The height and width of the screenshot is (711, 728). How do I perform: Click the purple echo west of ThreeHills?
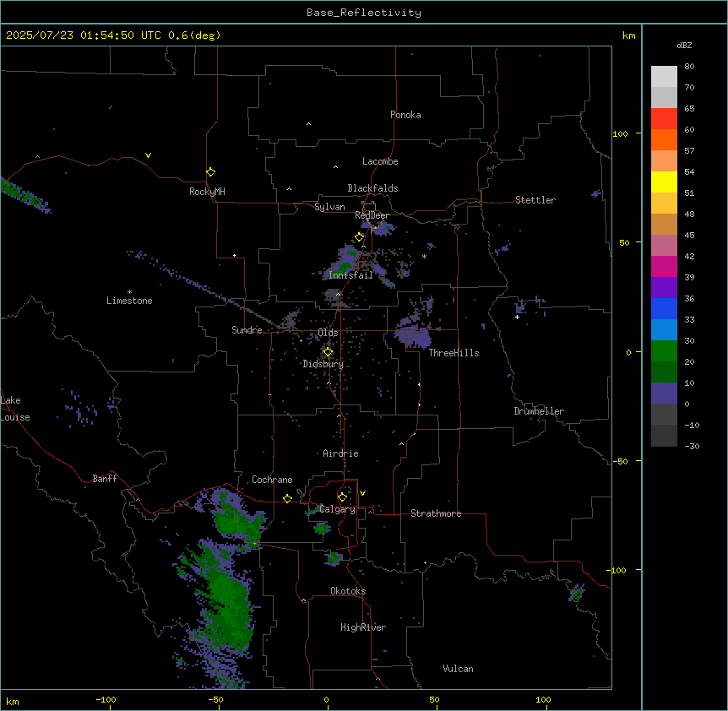coord(413,335)
